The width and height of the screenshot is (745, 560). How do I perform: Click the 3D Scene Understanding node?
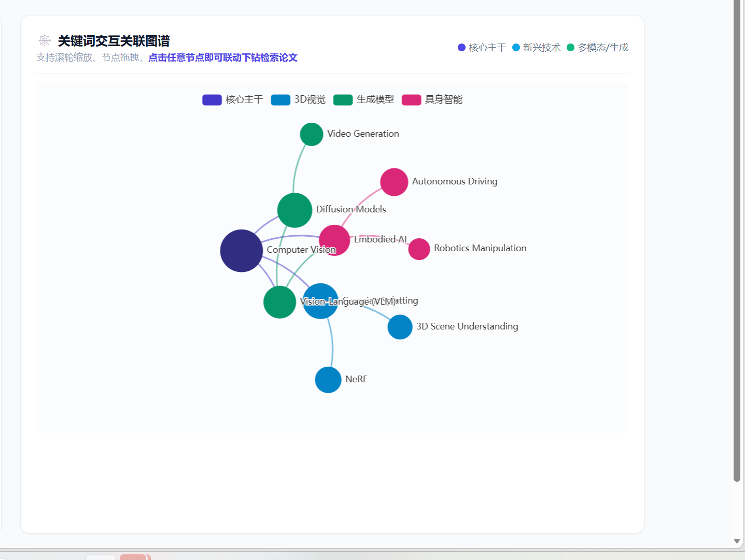400,327
